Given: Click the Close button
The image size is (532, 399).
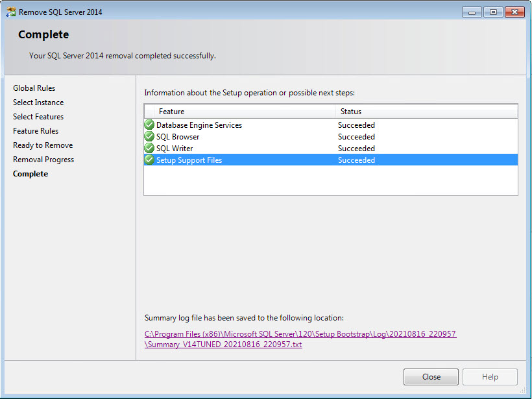Looking at the screenshot, I should pos(431,377).
